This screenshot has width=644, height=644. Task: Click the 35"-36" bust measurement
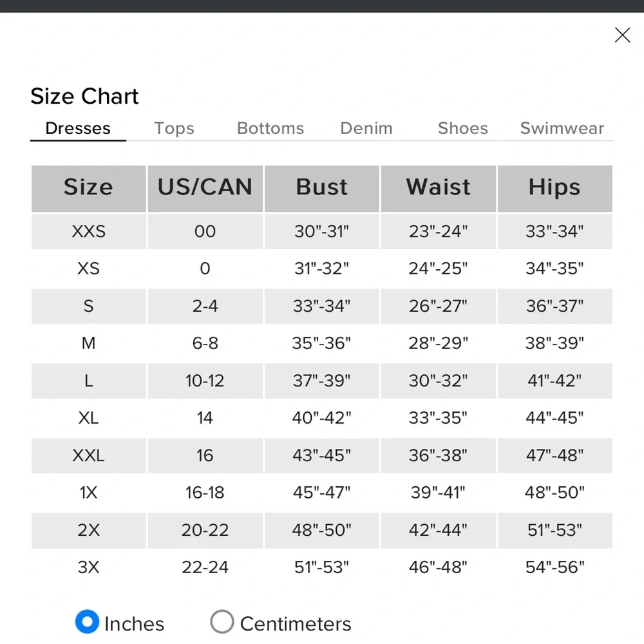tap(322, 343)
